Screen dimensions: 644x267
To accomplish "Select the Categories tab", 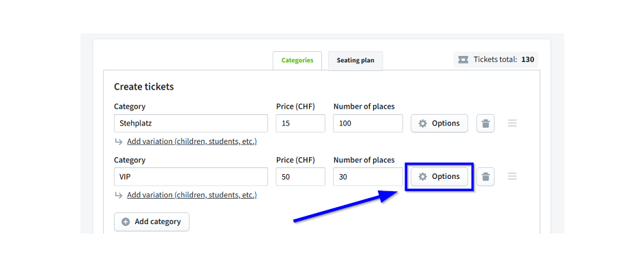I will 297,61.
